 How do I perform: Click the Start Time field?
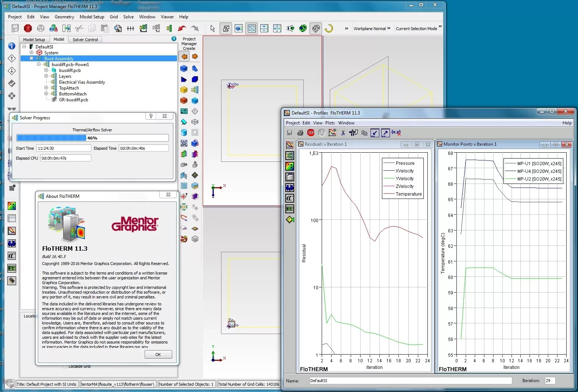point(64,148)
